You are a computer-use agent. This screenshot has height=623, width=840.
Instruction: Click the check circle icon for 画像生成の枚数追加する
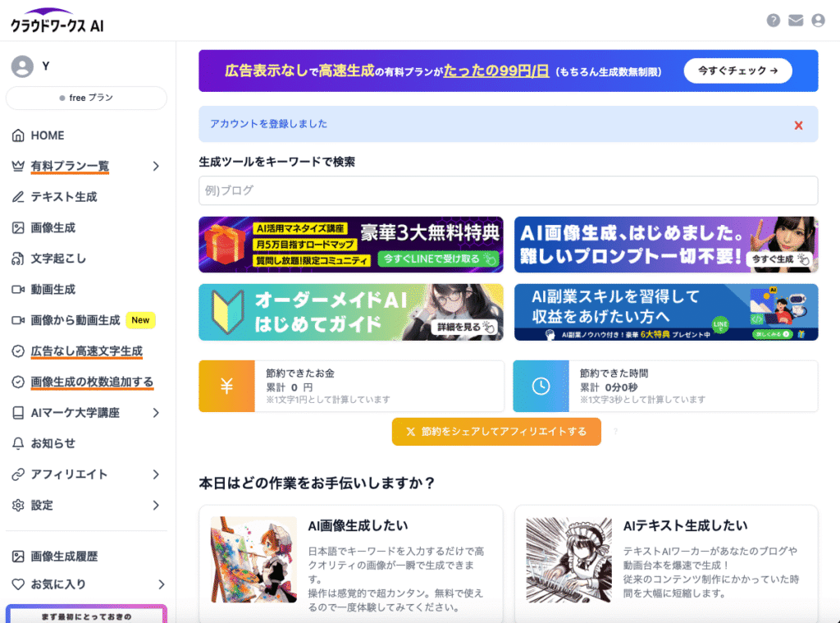(x=18, y=382)
